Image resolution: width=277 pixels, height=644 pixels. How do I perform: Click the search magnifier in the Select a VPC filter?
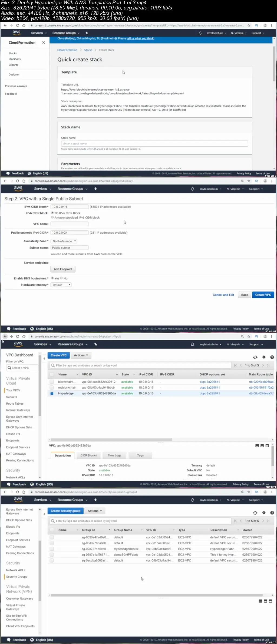coord(9,368)
